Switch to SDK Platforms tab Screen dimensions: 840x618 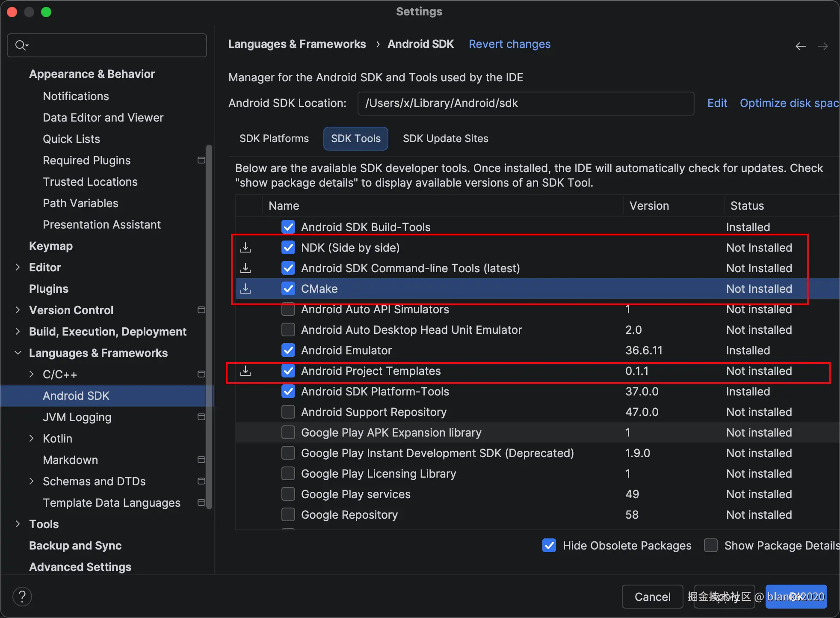point(274,139)
